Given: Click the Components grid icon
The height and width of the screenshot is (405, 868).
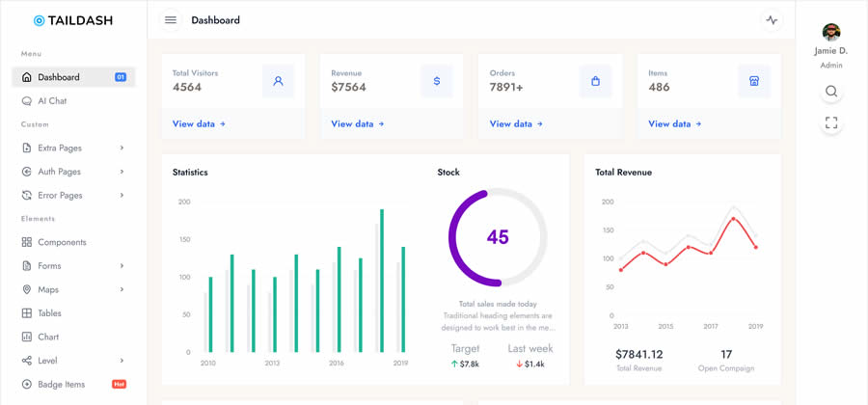Looking at the screenshot, I should click(x=27, y=242).
